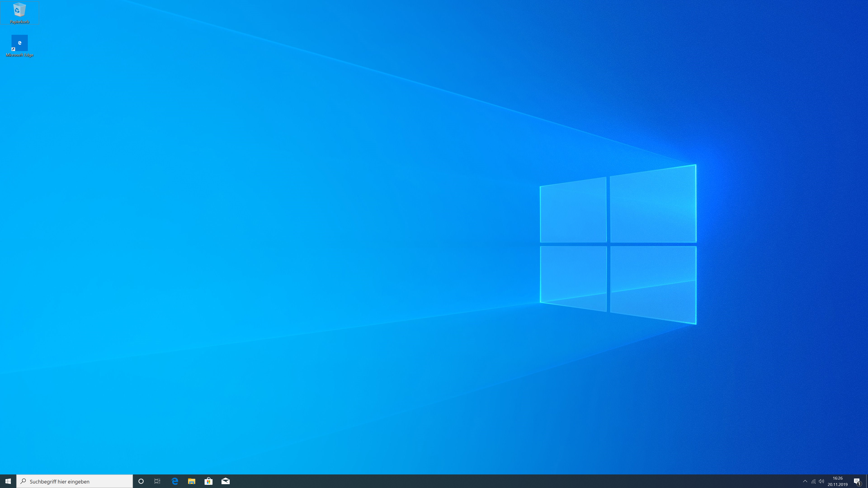Open File Explorer from the taskbar

click(x=192, y=481)
